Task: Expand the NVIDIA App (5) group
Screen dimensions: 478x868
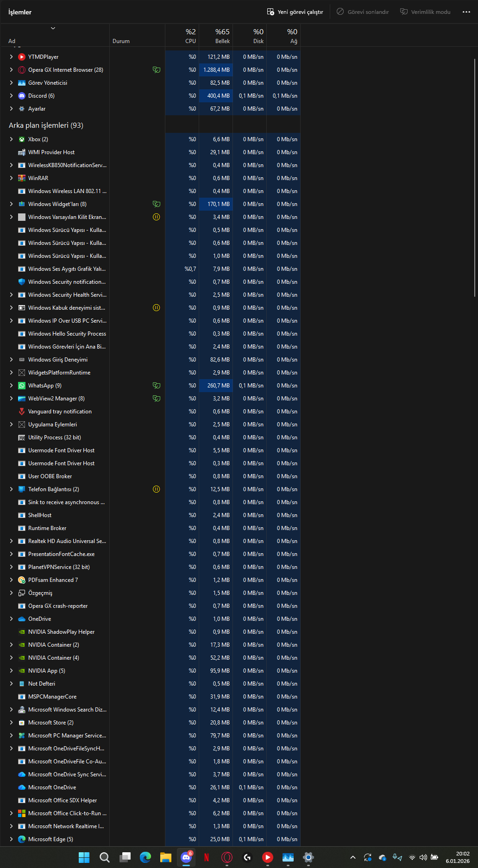Action: tap(11, 671)
